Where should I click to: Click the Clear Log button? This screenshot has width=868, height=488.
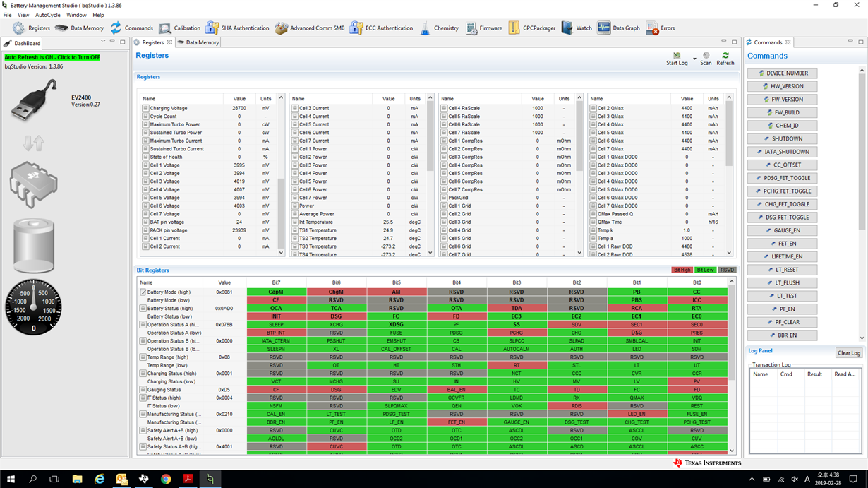(x=849, y=353)
